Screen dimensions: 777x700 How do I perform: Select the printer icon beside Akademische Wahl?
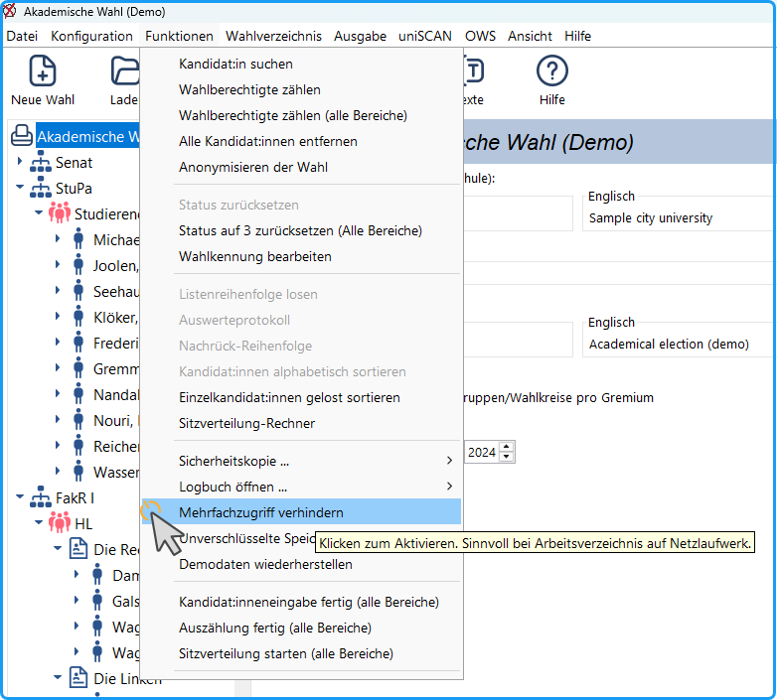coord(22,136)
